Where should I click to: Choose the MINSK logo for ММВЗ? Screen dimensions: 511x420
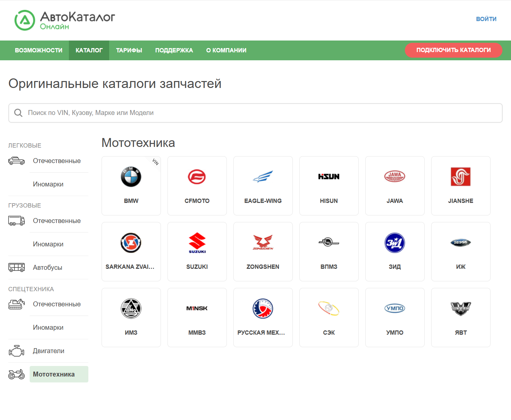click(197, 308)
